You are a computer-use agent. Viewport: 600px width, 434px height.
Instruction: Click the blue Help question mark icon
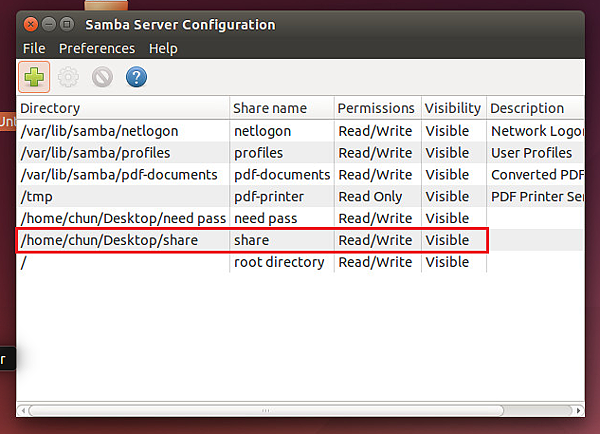[x=136, y=76]
